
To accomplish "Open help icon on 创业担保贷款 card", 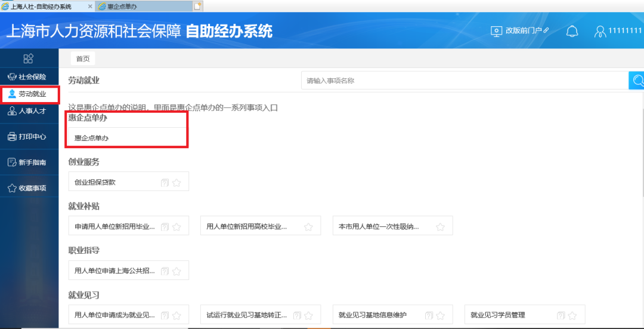I will pos(165,183).
